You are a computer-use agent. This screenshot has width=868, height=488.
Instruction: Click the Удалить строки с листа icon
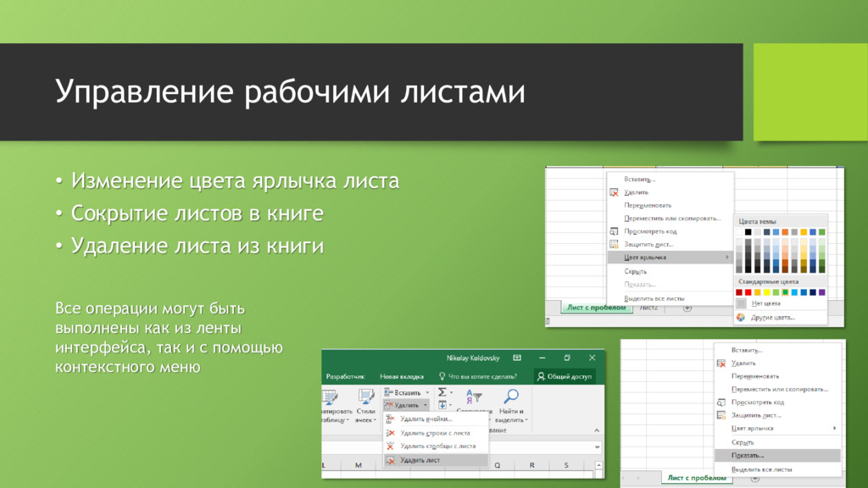click(390, 433)
